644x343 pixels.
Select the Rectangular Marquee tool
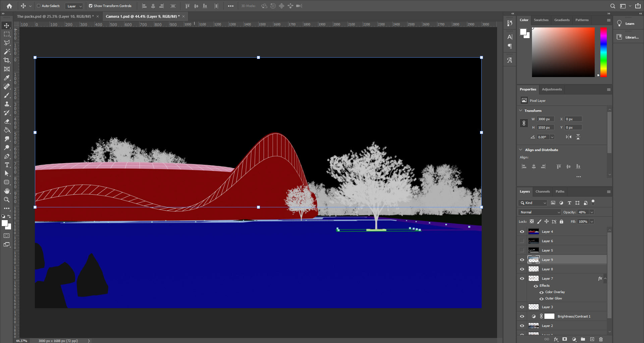coord(7,34)
